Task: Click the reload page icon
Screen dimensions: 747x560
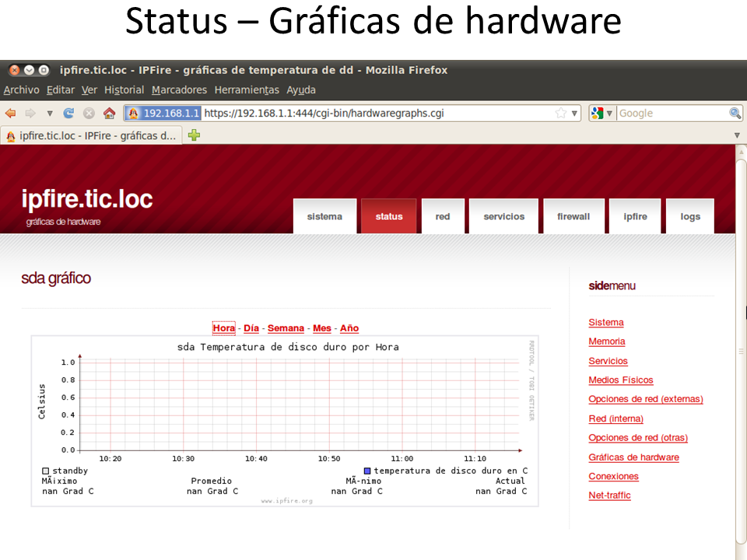Action: (x=68, y=113)
